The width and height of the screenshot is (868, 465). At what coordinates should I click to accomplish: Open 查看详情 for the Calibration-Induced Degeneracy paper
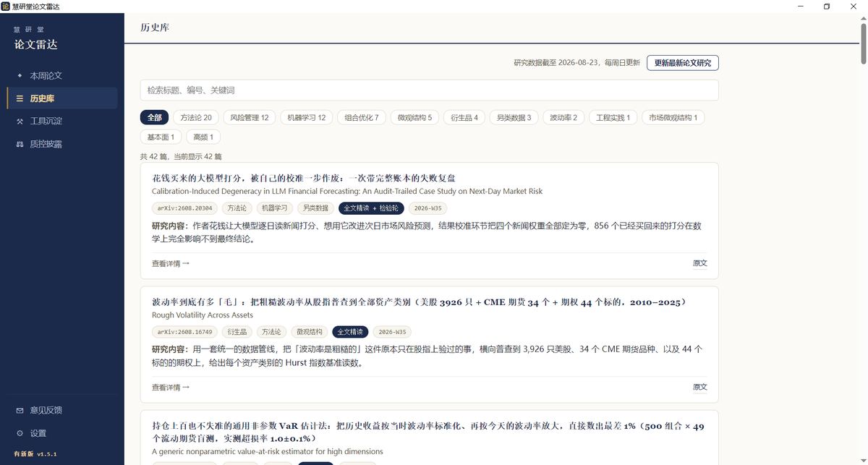point(171,263)
